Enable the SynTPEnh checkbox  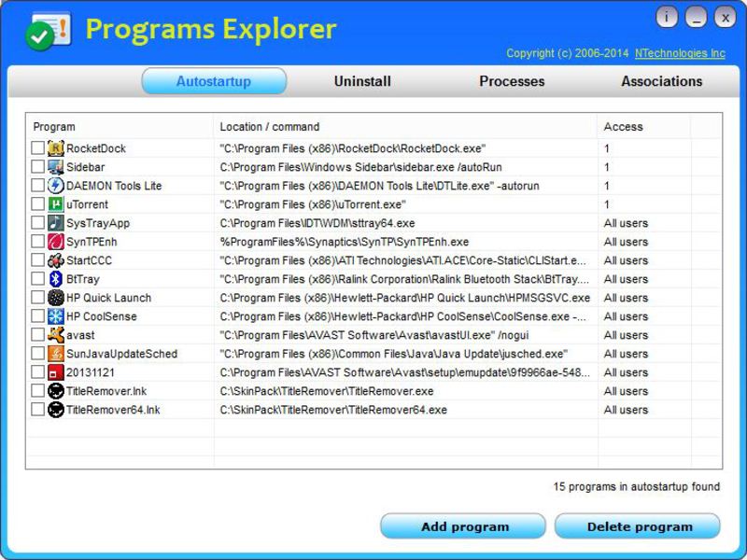pyautogui.click(x=37, y=242)
